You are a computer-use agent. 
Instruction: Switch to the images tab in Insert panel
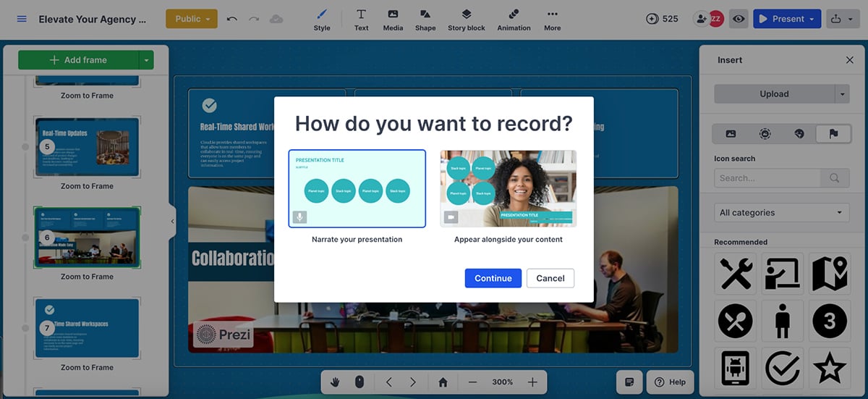pyautogui.click(x=731, y=134)
